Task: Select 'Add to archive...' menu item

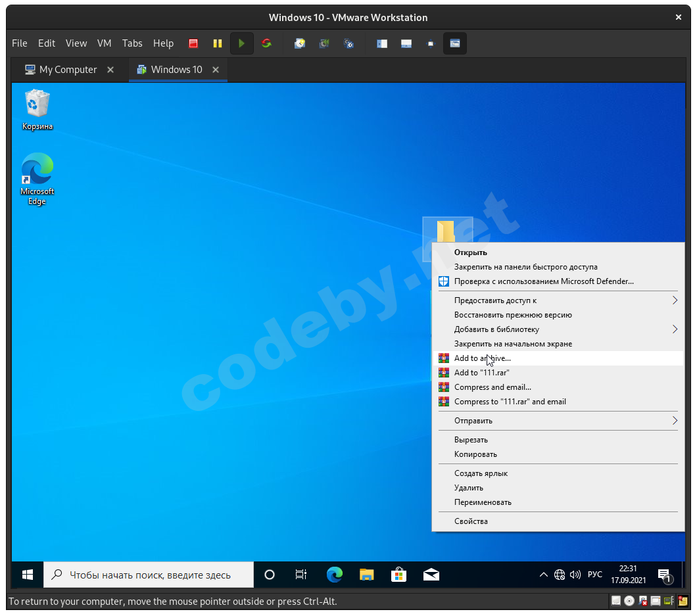Action: 558,358
